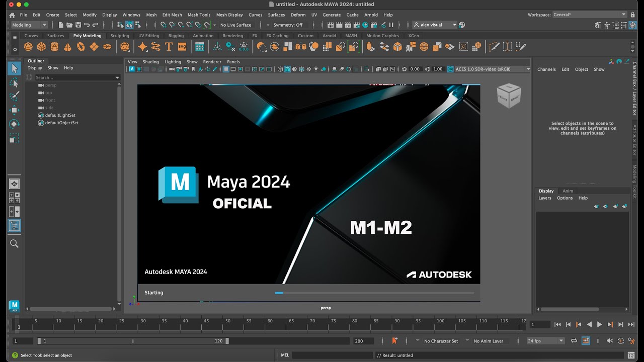Select defaultLightSet in the Outliner
The image size is (644, 362).
pos(60,115)
